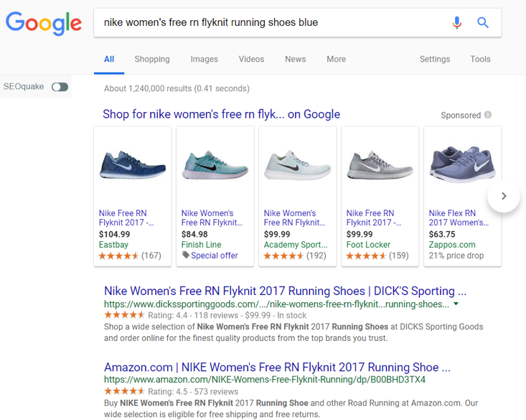Show next shopping results with arrow
The width and height of the screenshot is (526, 420).
pos(503,196)
